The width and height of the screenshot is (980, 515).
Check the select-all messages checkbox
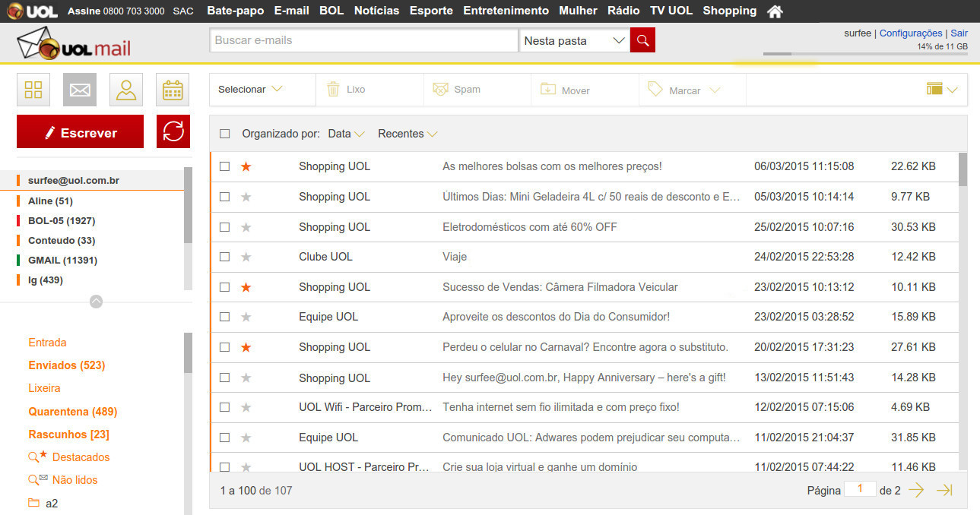tap(224, 134)
